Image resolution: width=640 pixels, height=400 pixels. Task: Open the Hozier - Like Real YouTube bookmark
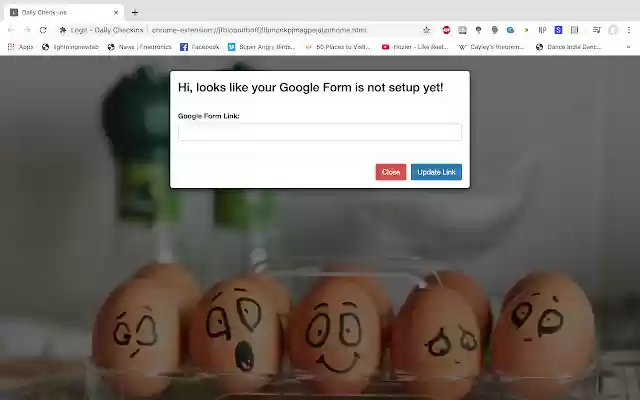coord(415,47)
